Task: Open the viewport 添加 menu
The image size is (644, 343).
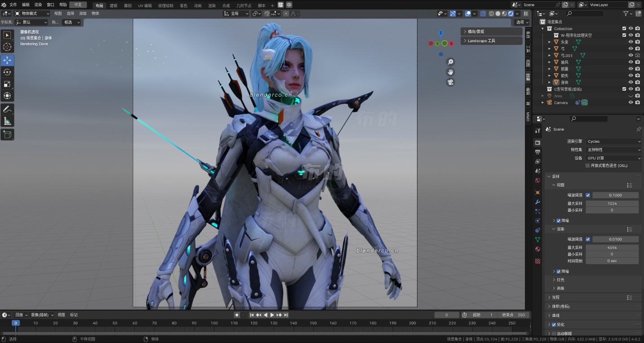Action: pos(83,13)
